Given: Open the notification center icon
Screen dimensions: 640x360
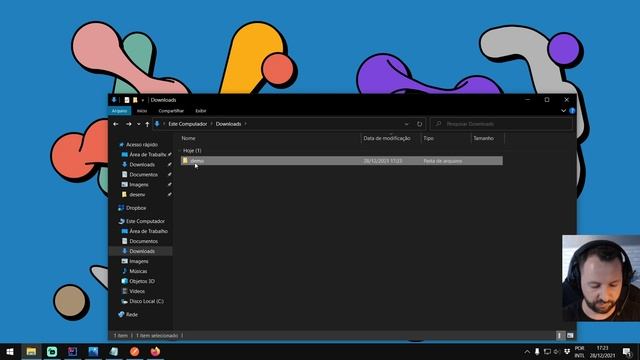Looking at the screenshot, I should point(627,351).
